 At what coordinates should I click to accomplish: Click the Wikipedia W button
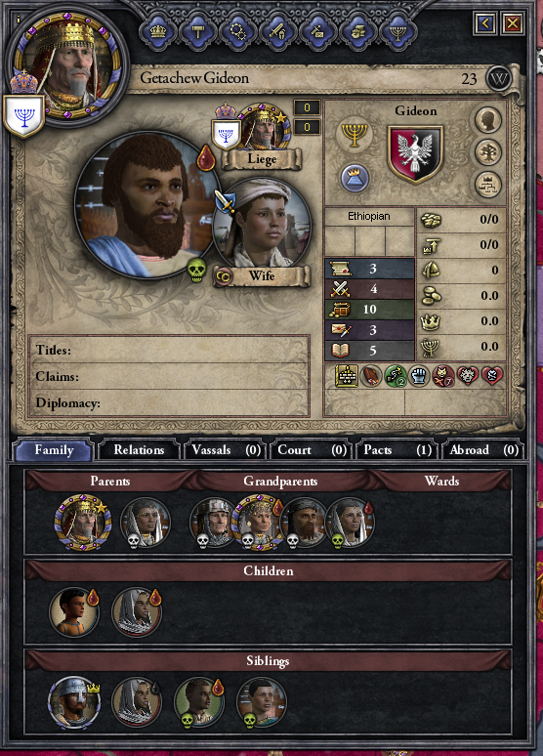pos(498,78)
